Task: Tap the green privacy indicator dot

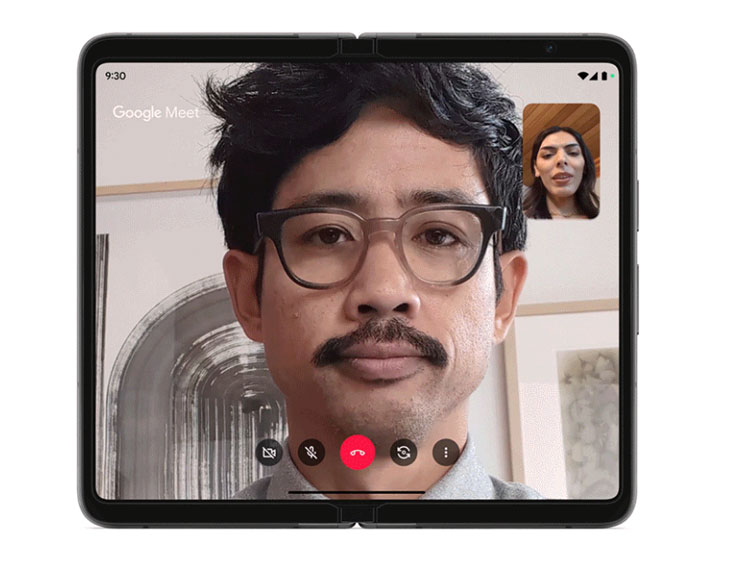Action: tap(613, 75)
